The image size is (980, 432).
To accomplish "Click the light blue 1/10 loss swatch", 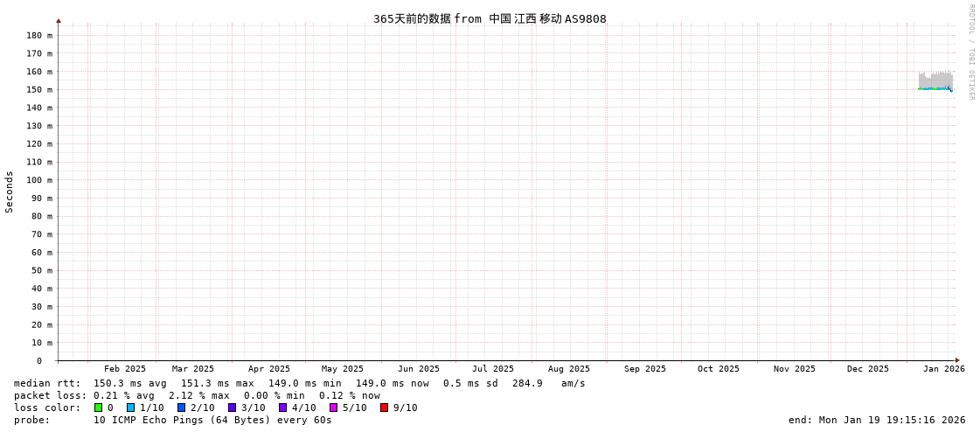I will [x=130, y=408].
